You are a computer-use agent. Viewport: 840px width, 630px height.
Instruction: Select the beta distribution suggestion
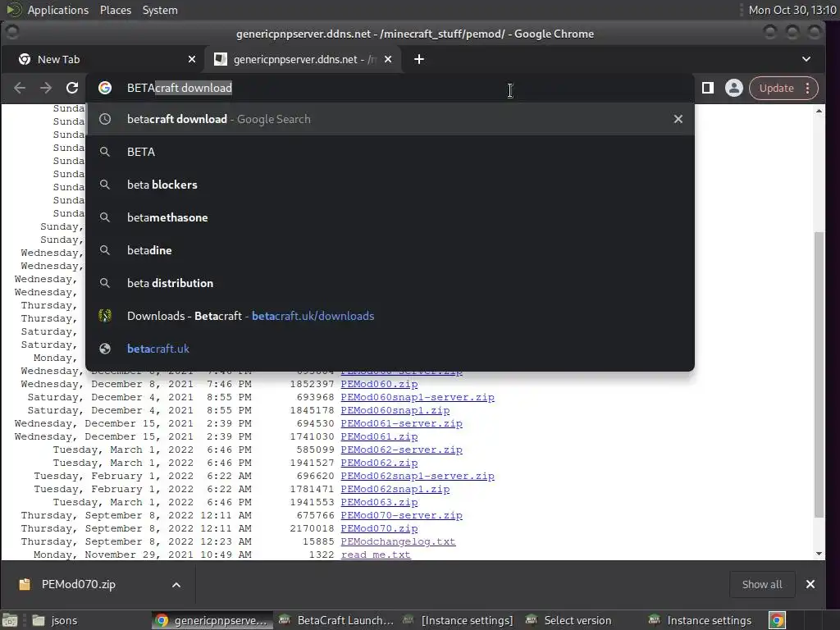tap(390, 283)
